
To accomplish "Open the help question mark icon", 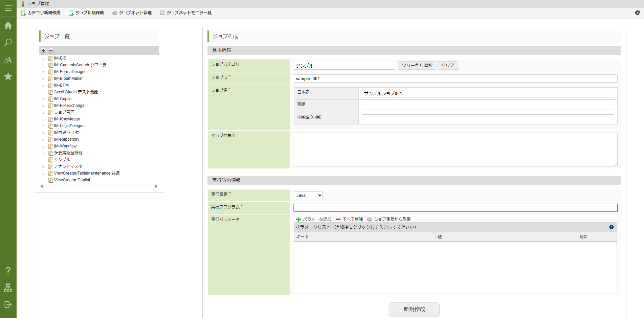I will [x=8, y=271].
